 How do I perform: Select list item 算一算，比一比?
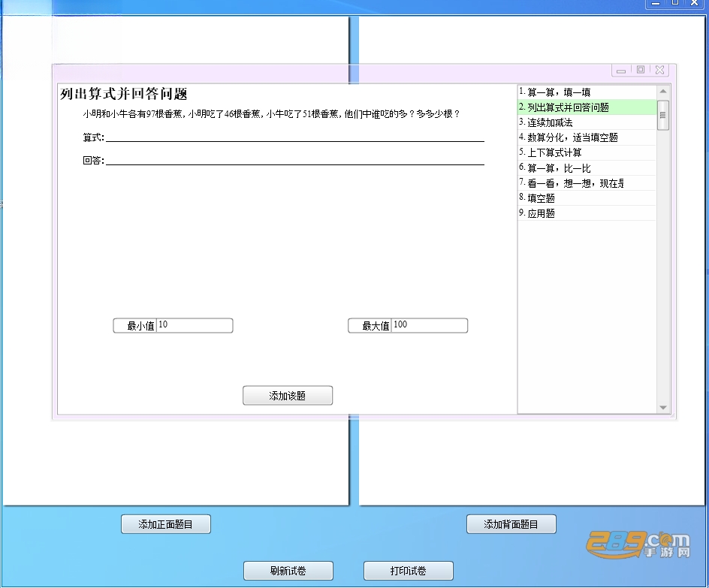pos(587,168)
